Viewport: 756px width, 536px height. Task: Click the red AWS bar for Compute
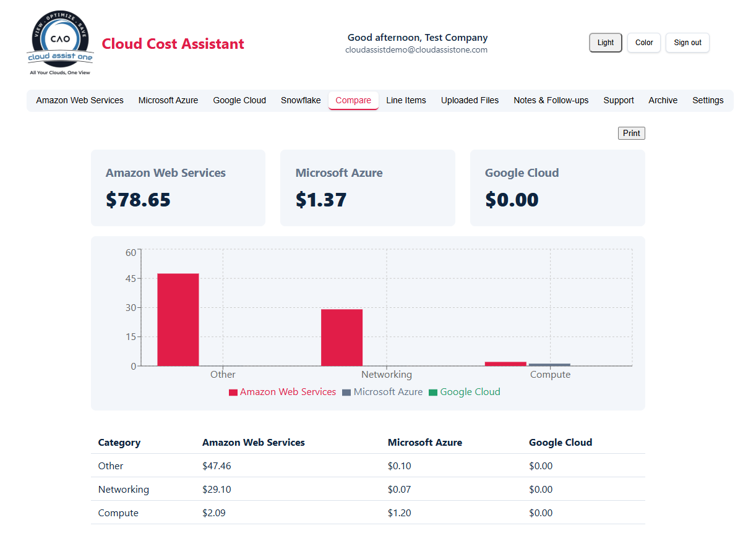(x=505, y=364)
